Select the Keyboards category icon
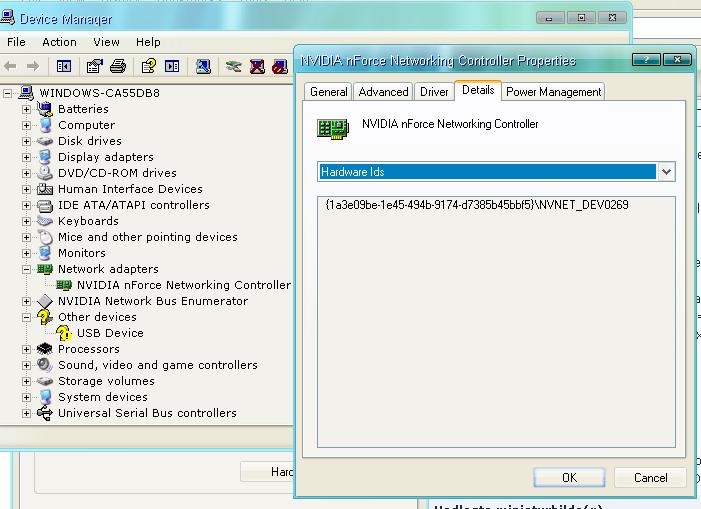The image size is (701, 509). 45,221
